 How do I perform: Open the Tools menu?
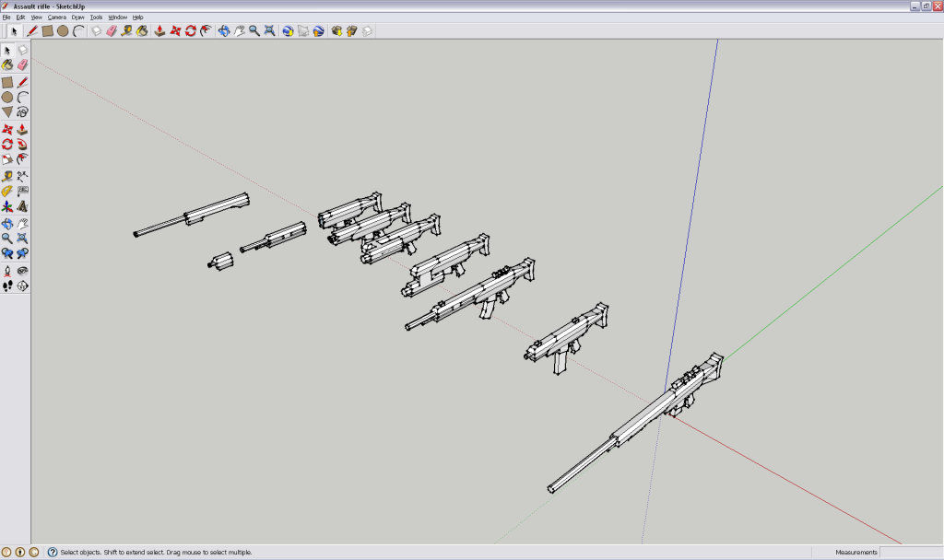(96, 17)
